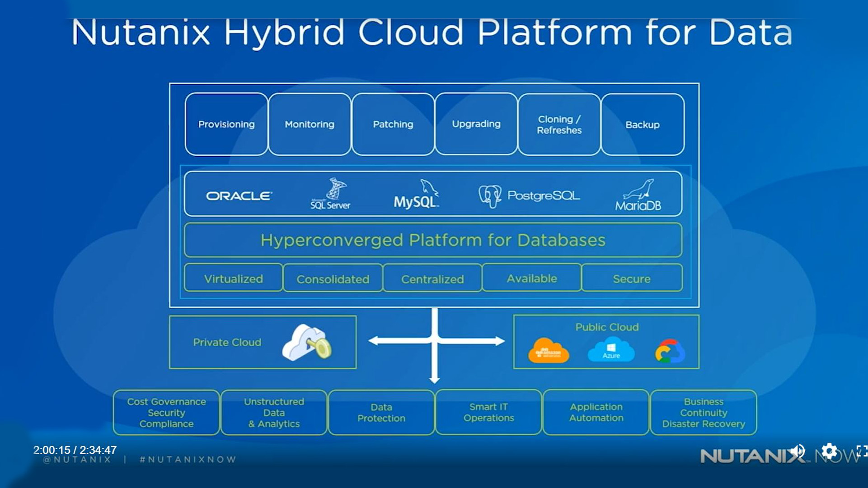Screen dimensions: 868x488
Task: Select the Data Protection tile
Action: 380,412
